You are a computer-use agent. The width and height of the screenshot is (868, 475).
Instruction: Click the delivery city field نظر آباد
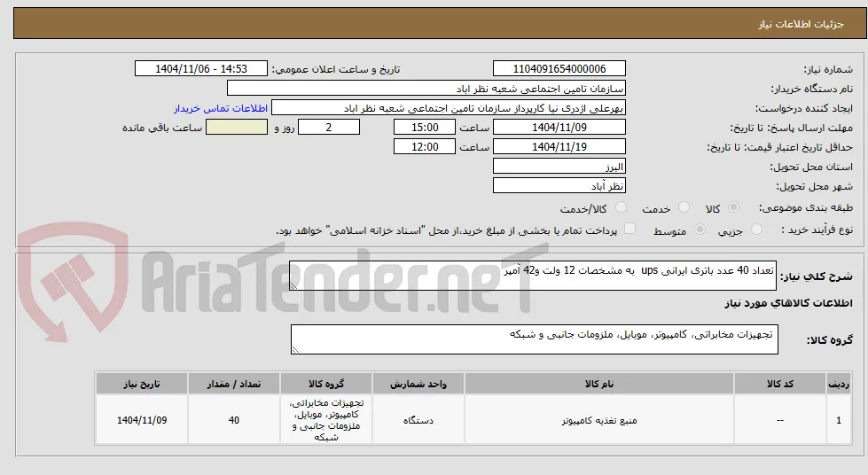coord(559,186)
